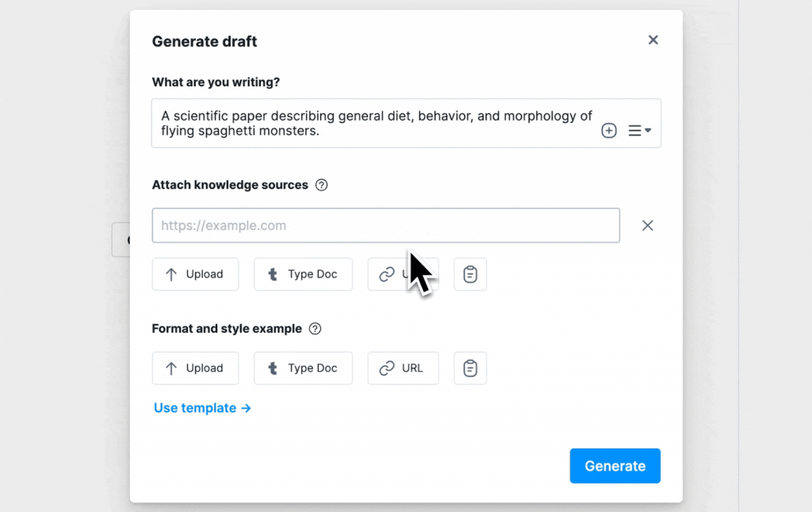Clear the knowledge source URL with the X icon
This screenshot has width=812, height=512.
647,225
